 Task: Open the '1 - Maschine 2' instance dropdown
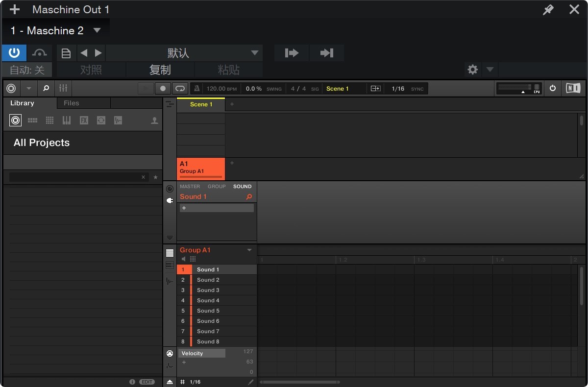click(x=97, y=30)
